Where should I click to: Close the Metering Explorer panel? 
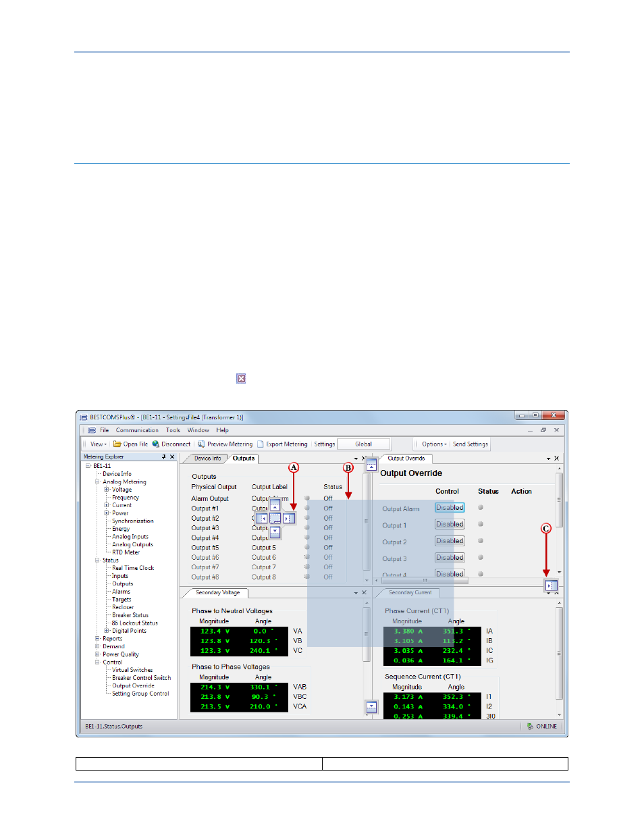pyautogui.click(x=172, y=457)
